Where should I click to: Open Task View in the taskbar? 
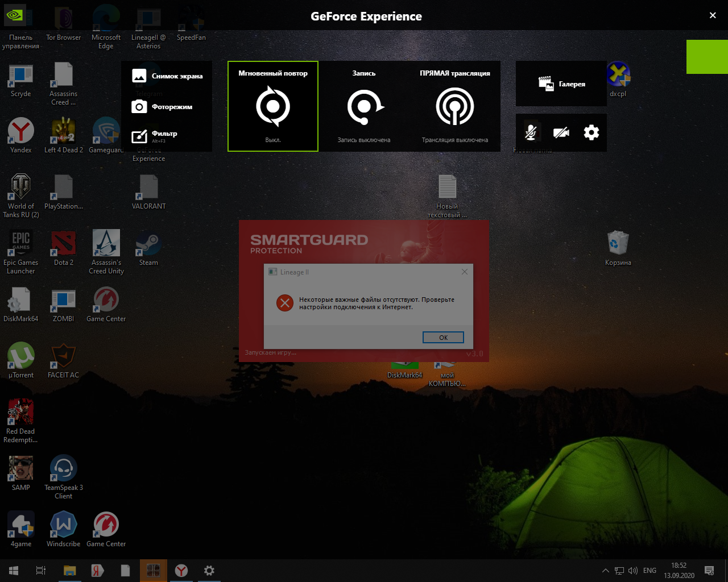coord(41,571)
